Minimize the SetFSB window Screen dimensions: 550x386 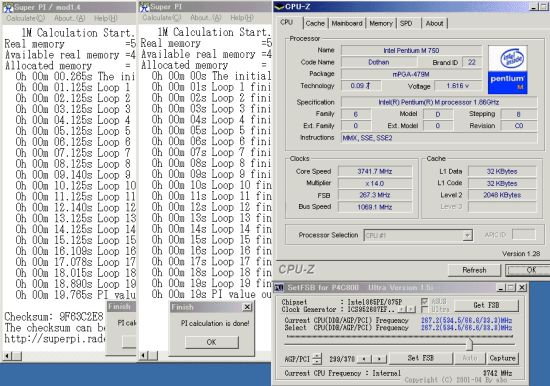[x=501, y=288]
